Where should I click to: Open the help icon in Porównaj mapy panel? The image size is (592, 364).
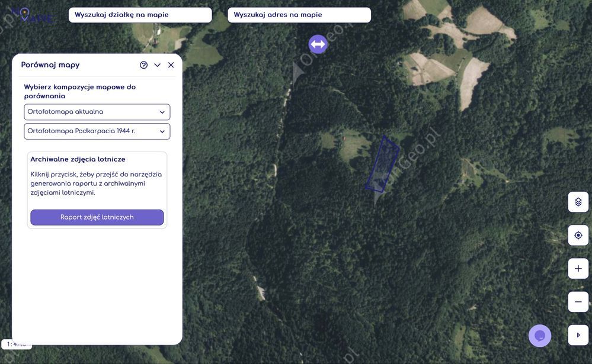click(x=143, y=65)
